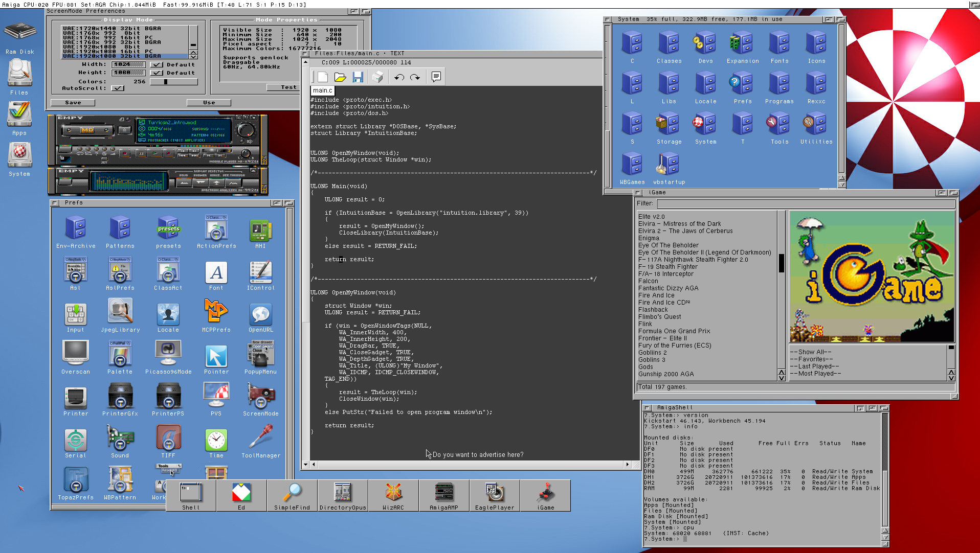Open the Apps desktop drive icon
Viewport: 980px width, 553px height.
pyautogui.click(x=19, y=118)
